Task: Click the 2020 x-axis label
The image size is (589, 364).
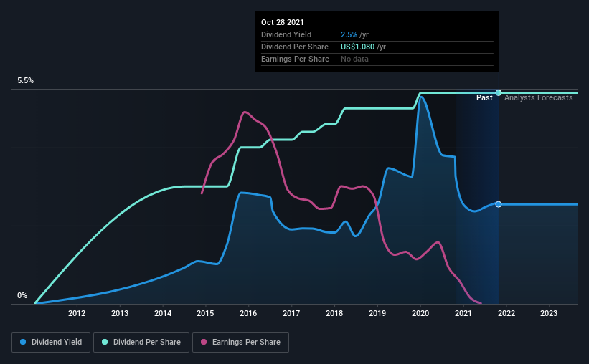Action: pos(420,313)
